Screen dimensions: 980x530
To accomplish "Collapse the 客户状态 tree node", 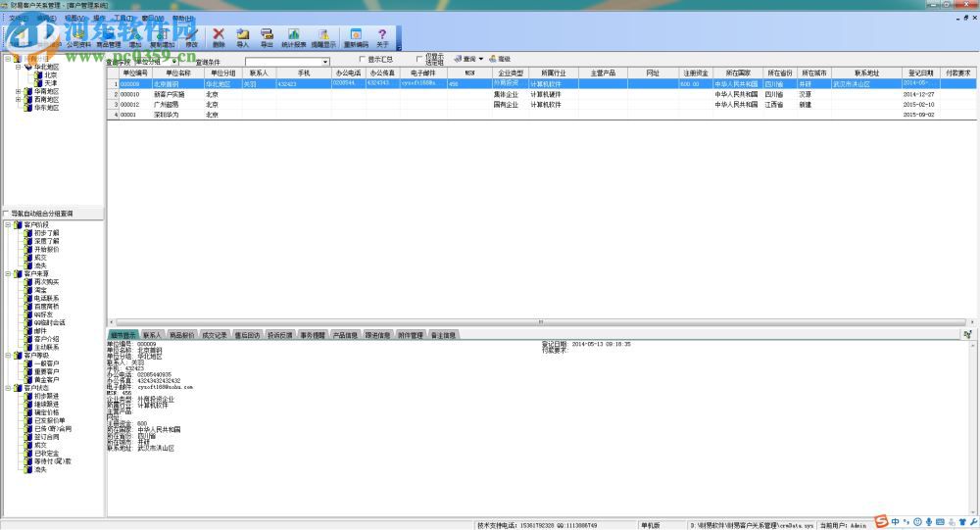I will point(8,388).
